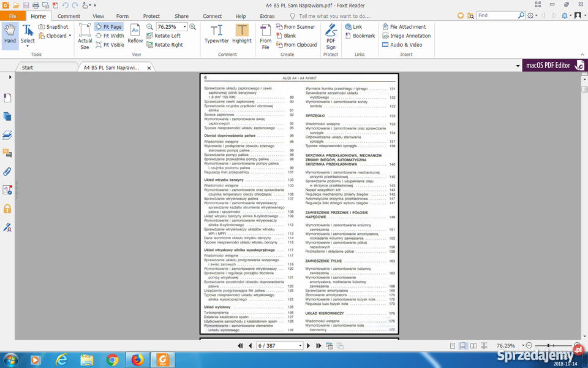Open the notifications bell dropdown
Viewport: 588px width, 368px height.
click(566, 15)
